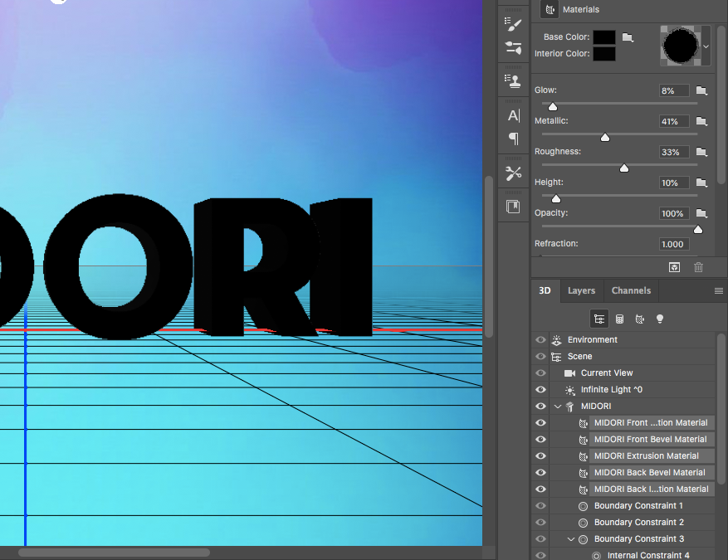Delete the current material with the trash button
This screenshot has height=560, width=728.
pyautogui.click(x=698, y=267)
